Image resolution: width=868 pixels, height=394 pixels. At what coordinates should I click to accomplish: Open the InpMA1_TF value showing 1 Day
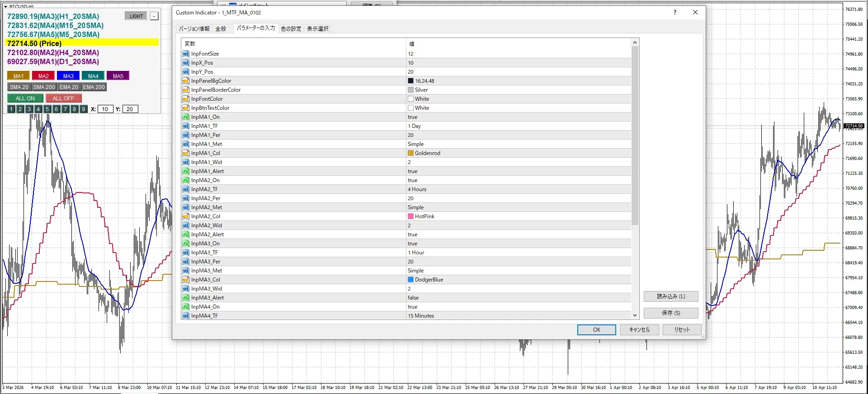pyautogui.click(x=519, y=126)
